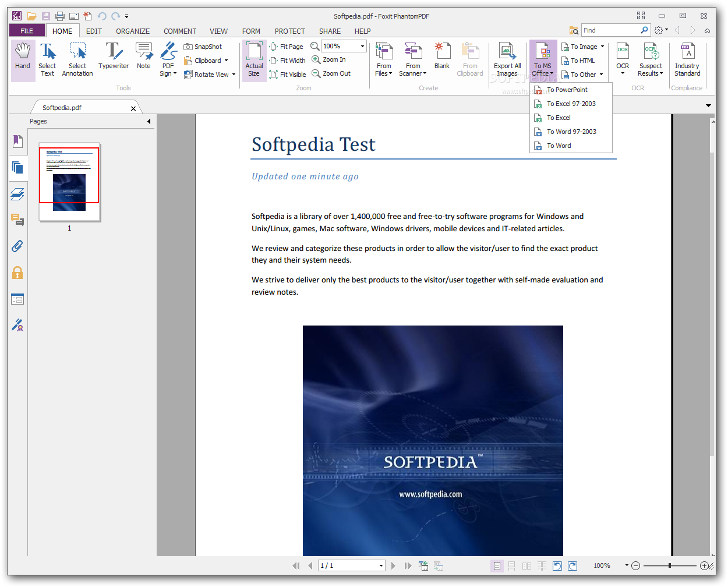
Task: Open the COMMENT ribbon tab
Action: coord(180,31)
